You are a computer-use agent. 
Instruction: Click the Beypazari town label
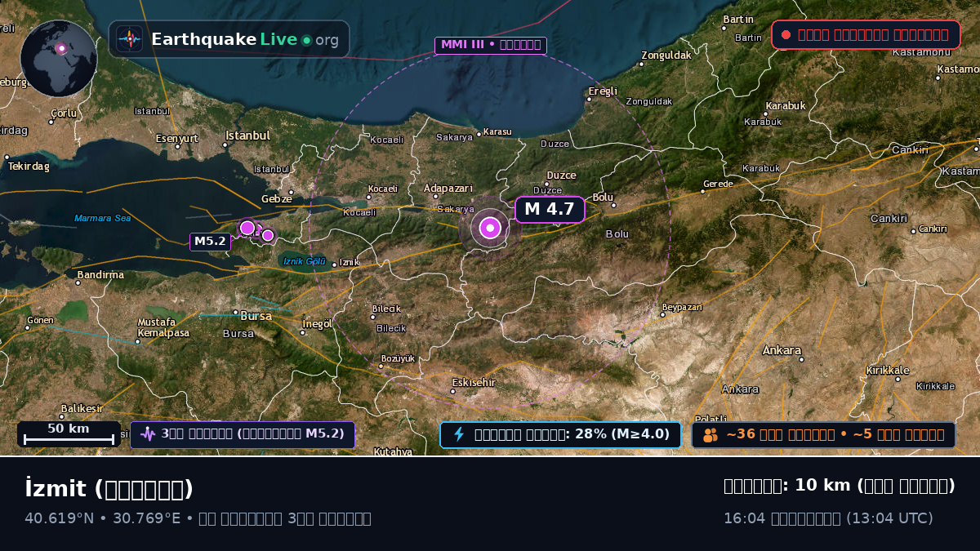(x=682, y=307)
